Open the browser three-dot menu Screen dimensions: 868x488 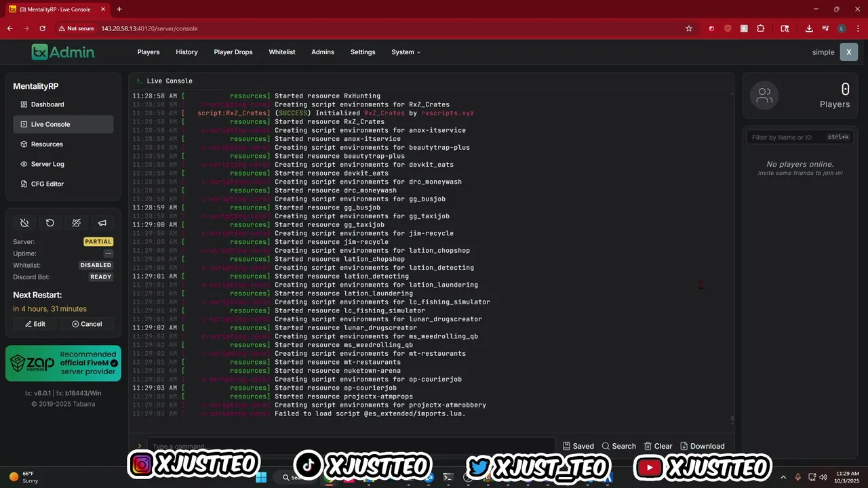coord(858,28)
